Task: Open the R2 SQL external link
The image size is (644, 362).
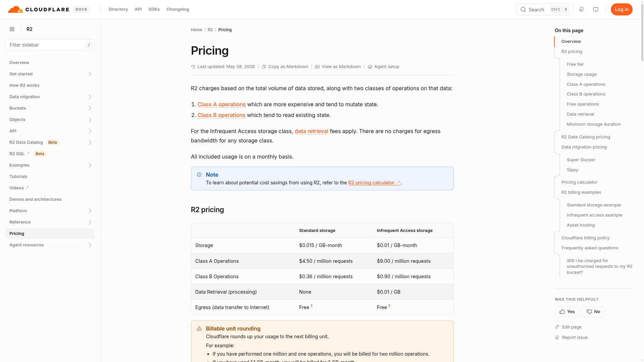Action: point(20,154)
